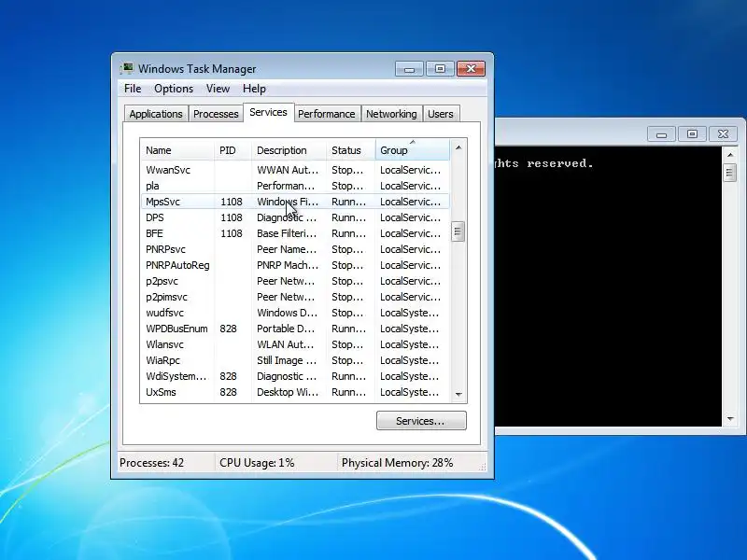Image resolution: width=747 pixels, height=560 pixels.
Task: Click the services list scroll-up arrow
Action: [458, 148]
